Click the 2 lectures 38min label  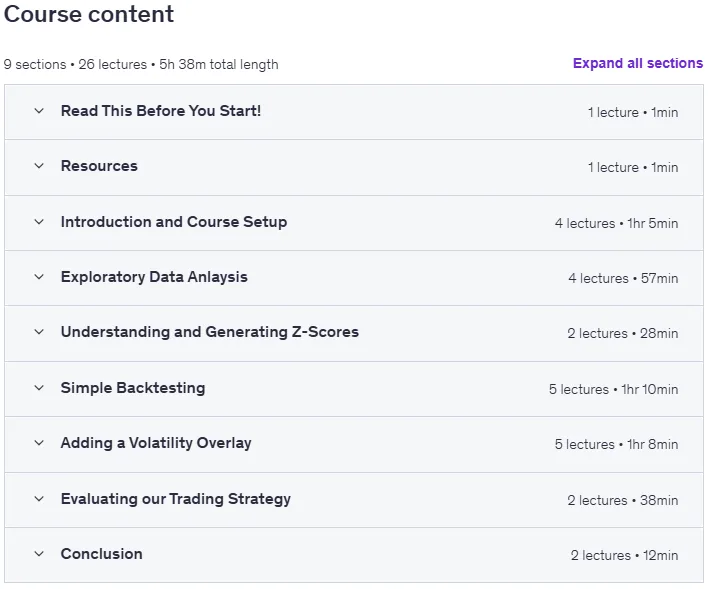click(x=623, y=500)
